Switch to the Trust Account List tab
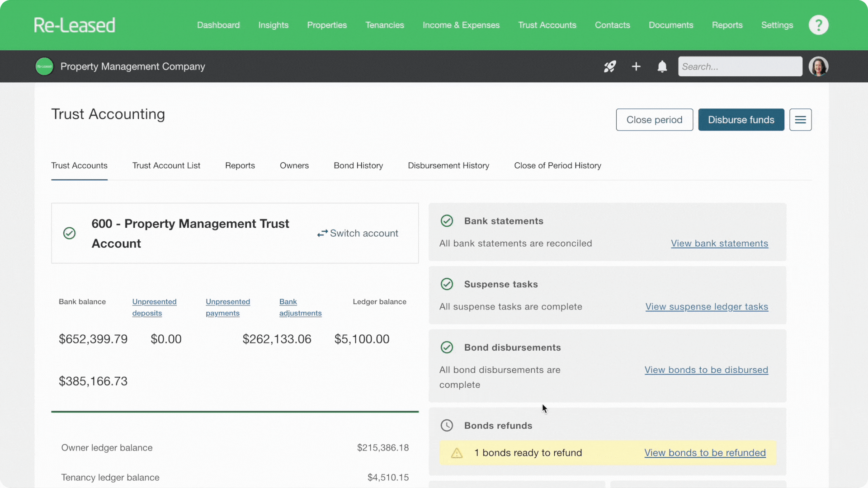The image size is (868, 488). pyautogui.click(x=166, y=166)
